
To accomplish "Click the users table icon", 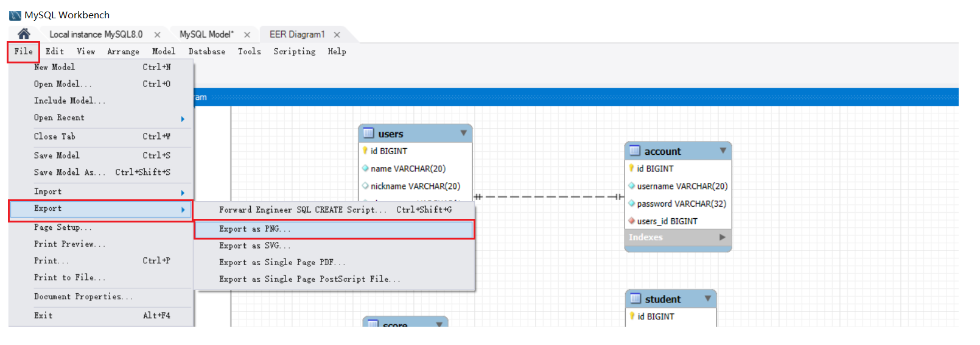I will 369,133.
